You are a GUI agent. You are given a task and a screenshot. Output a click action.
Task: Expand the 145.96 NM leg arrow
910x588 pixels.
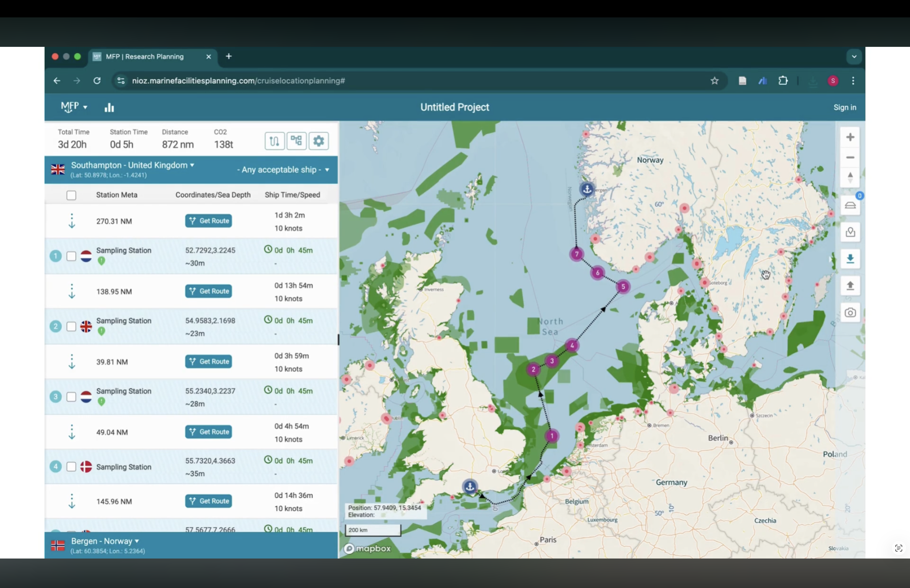72,501
